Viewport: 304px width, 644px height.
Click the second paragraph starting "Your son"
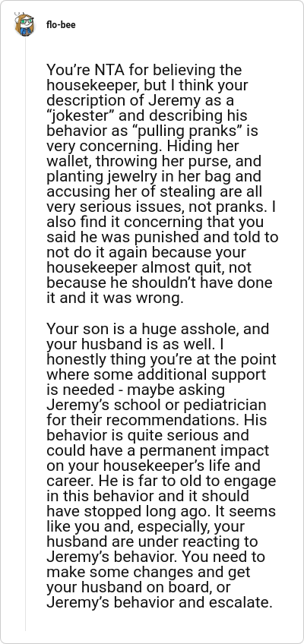pos(162,466)
